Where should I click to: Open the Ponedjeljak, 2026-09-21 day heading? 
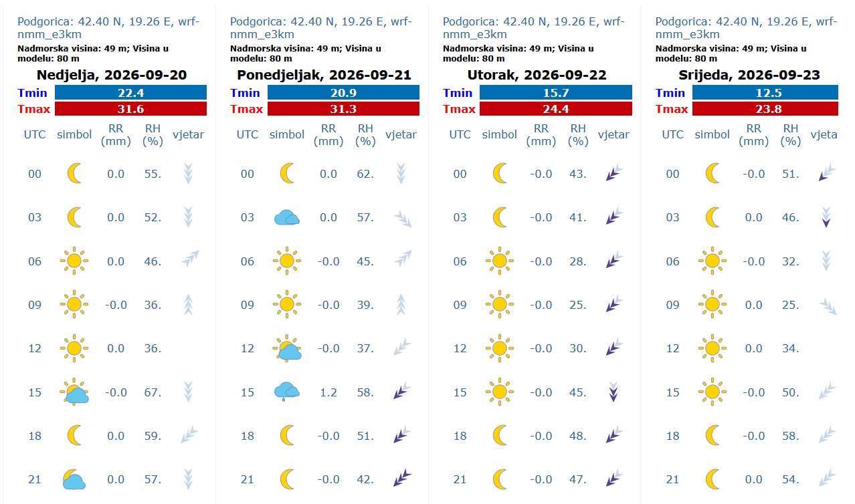coord(324,75)
